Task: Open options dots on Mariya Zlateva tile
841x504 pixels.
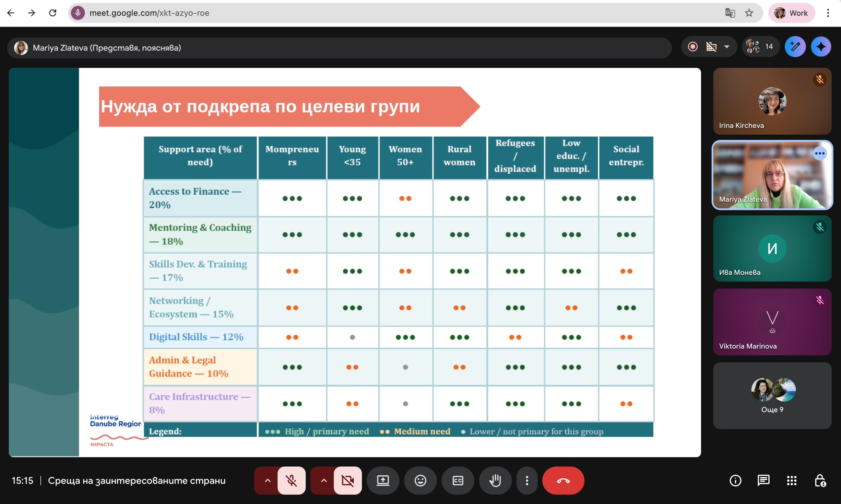Action: [x=820, y=153]
